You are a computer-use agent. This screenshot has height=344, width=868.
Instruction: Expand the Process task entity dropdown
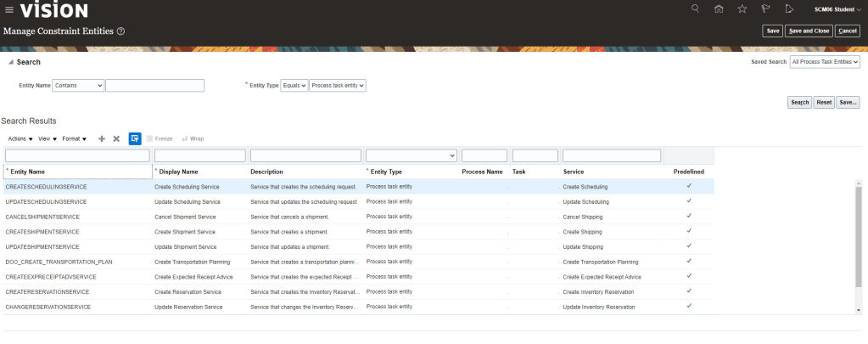[x=338, y=86]
